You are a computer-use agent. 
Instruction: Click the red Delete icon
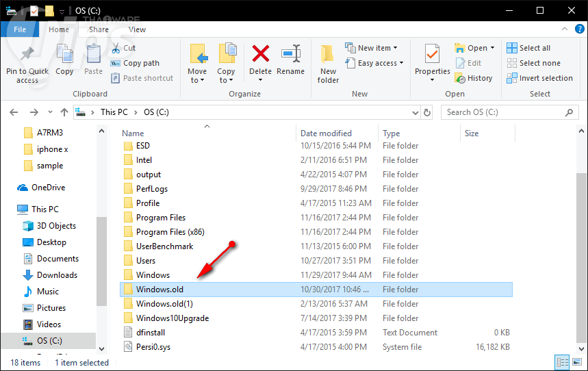[x=261, y=53]
